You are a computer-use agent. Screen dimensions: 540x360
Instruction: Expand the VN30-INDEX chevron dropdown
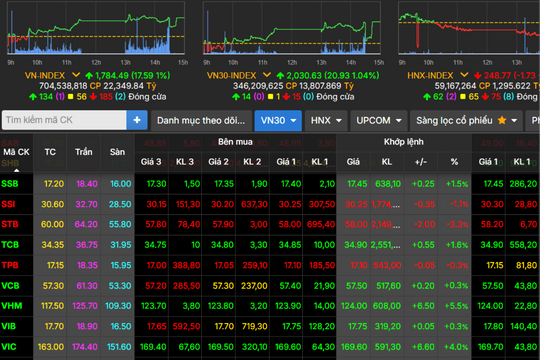click(x=267, y=75)
